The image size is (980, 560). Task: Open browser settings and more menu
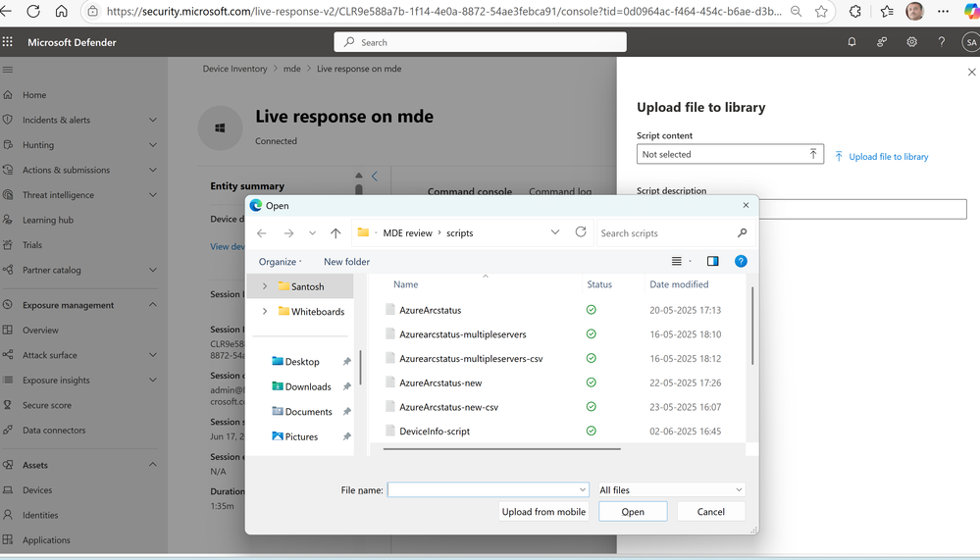pos(943,11)
